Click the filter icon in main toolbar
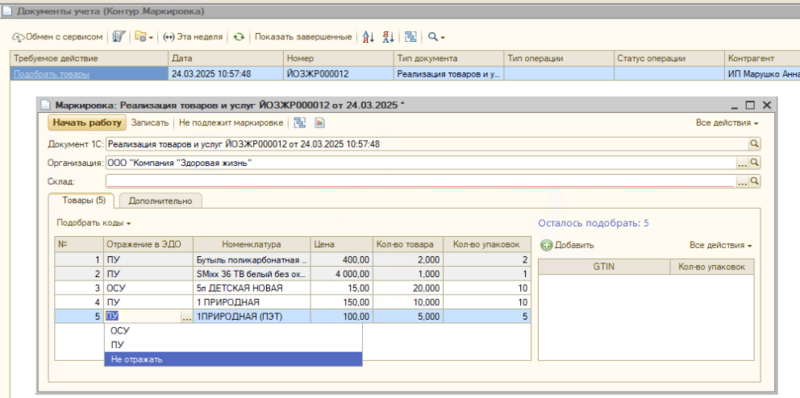The width and height of the screenshot is (800, 398). coord(118,37)
